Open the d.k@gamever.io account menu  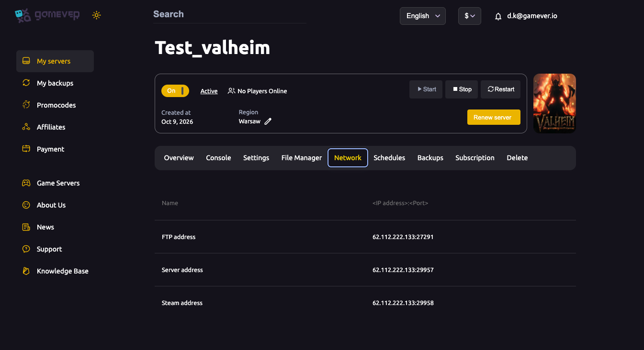[532, 16]
